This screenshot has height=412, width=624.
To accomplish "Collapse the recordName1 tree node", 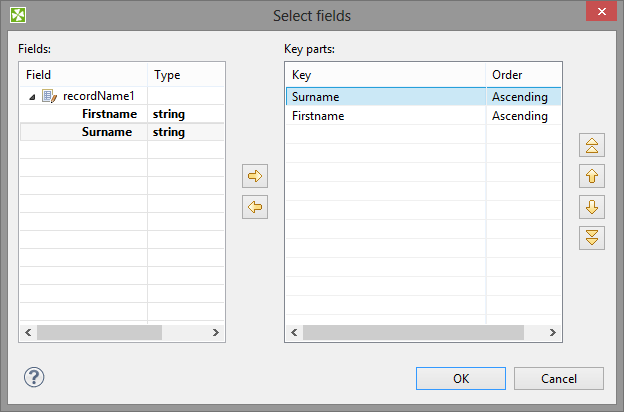I will [32, 97].
